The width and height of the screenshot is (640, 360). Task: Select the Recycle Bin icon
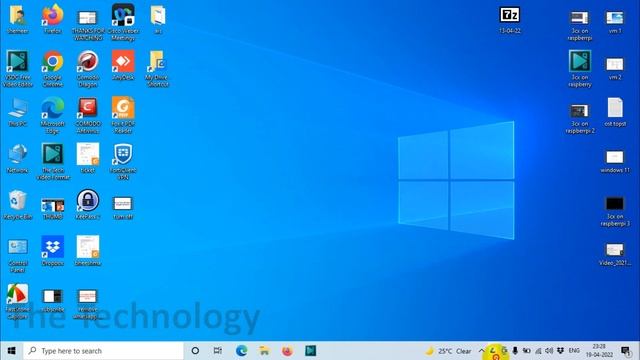[18, 204]
